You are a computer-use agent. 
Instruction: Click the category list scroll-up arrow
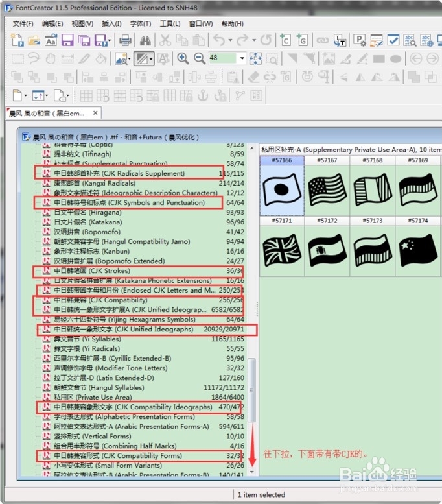252,148
